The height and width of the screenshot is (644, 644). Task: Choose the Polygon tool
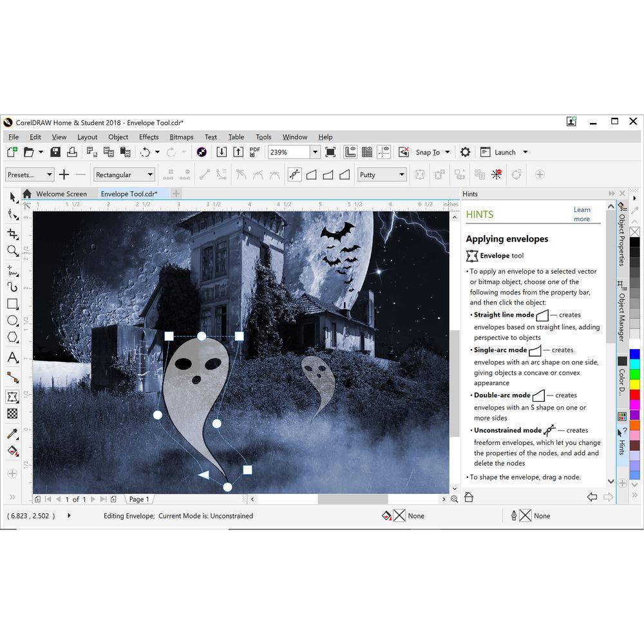pyautogui.click(x=12, y=337)
